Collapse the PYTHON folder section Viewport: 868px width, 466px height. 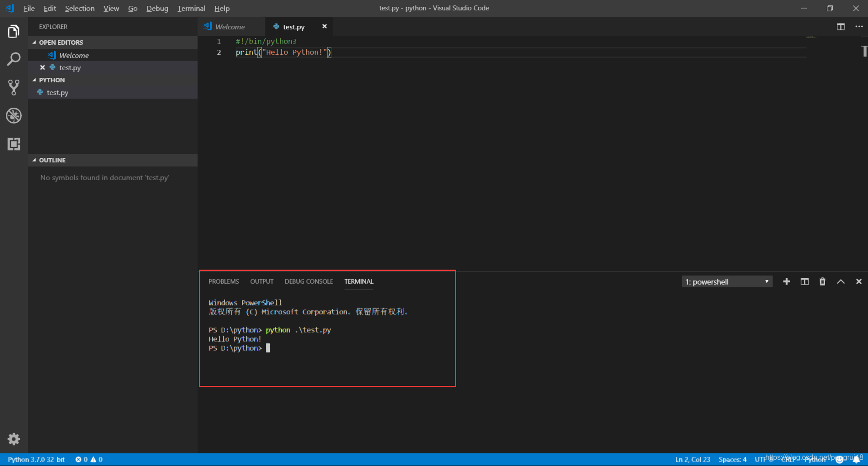tap(113, 80)
